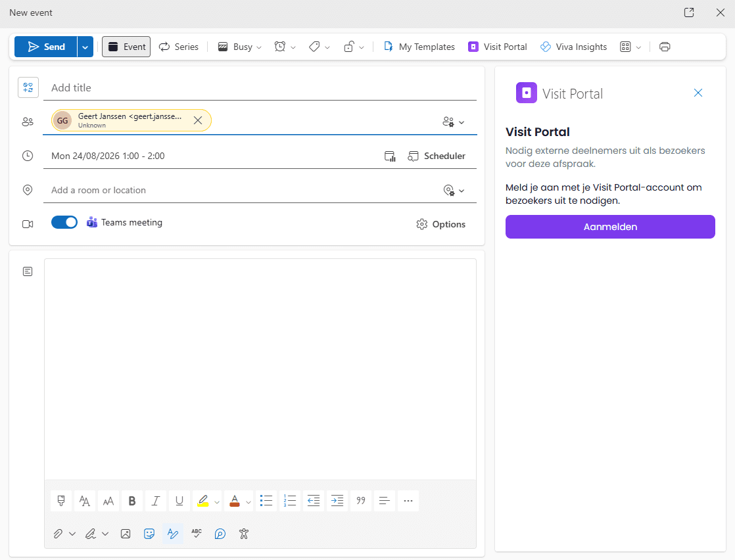Open the Send options dropdown arrow
Screen dimensions: 735x560
pos(85,47)
